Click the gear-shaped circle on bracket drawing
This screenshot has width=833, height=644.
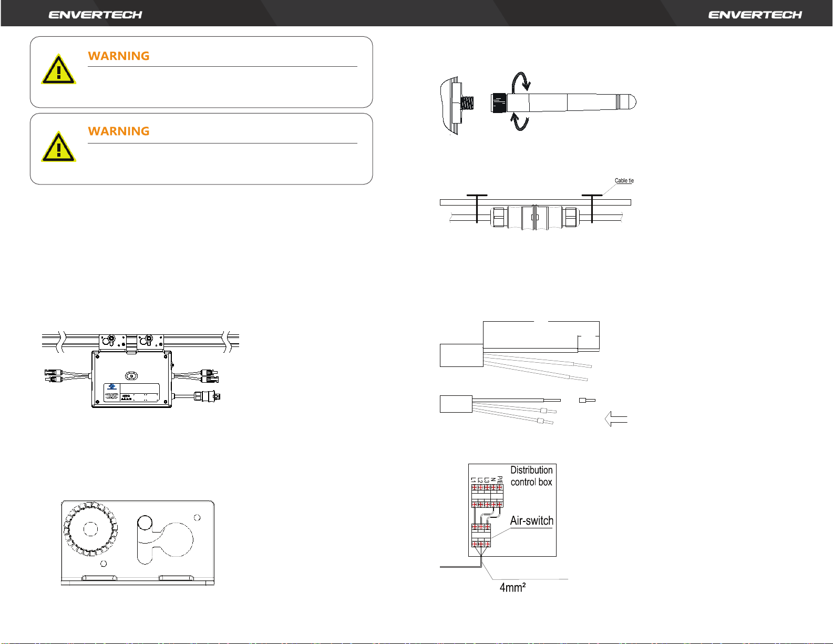[90, 528]
